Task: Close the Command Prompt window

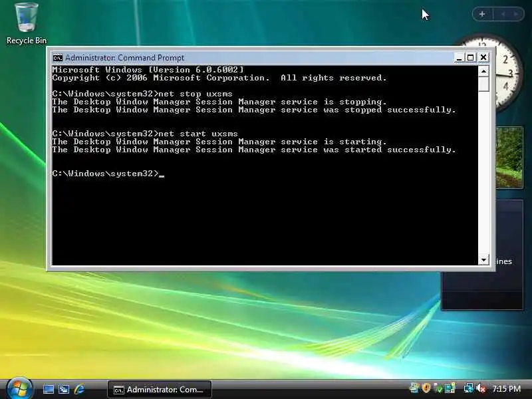Action: click(483, 58)
